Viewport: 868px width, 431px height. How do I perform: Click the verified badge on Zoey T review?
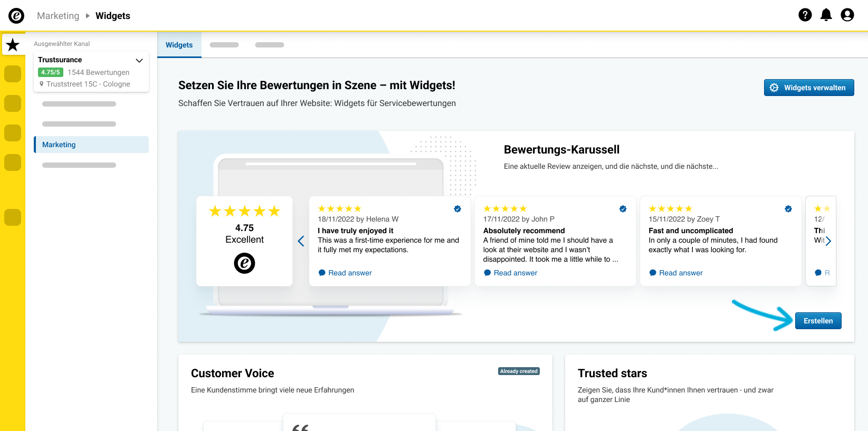click(788, 209)
